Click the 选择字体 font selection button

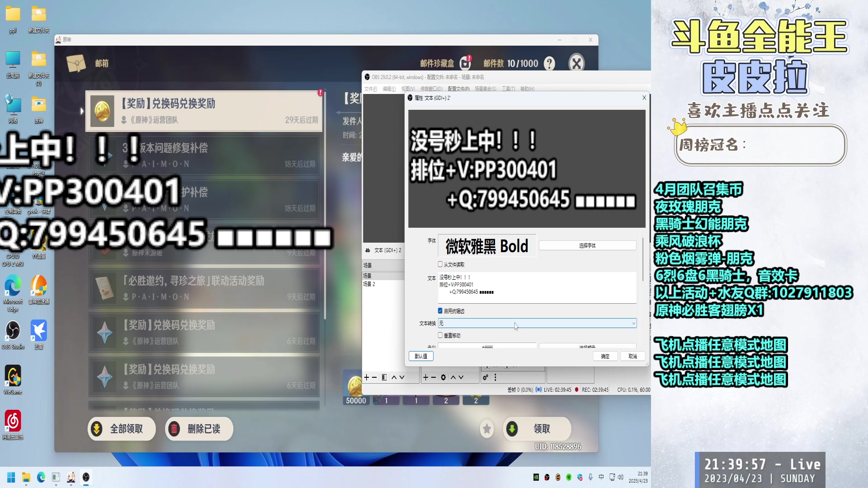pyautogui.click(x=587, y=245)
